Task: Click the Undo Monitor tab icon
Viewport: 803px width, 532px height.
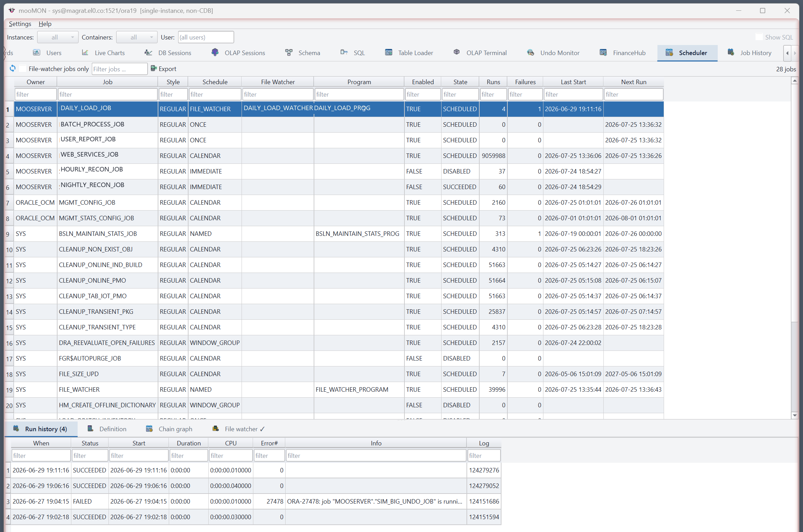Action: tap(531, 53)
